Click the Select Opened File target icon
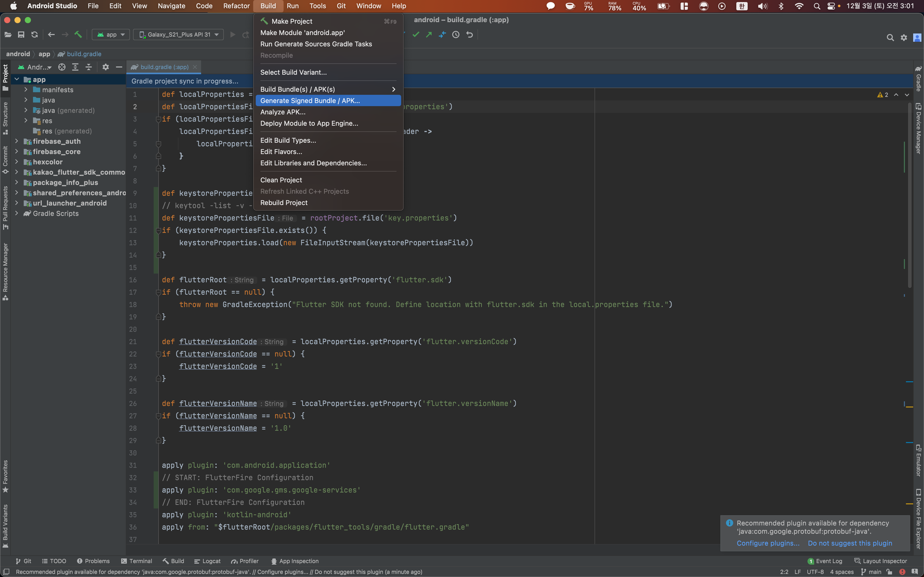This screenshot has width=924, height=577. point(62,67)
